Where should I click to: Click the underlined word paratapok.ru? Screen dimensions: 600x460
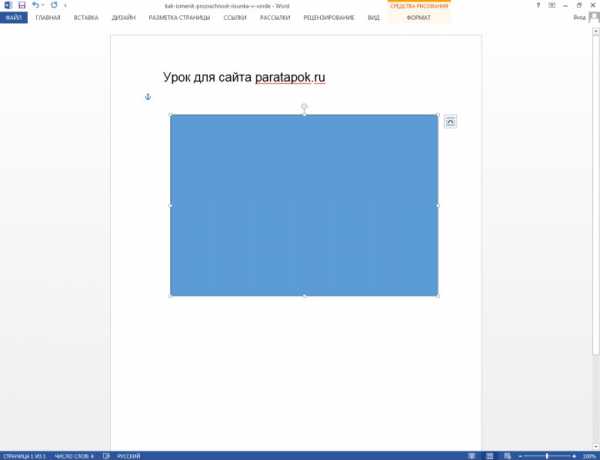(x=290, y=77)
